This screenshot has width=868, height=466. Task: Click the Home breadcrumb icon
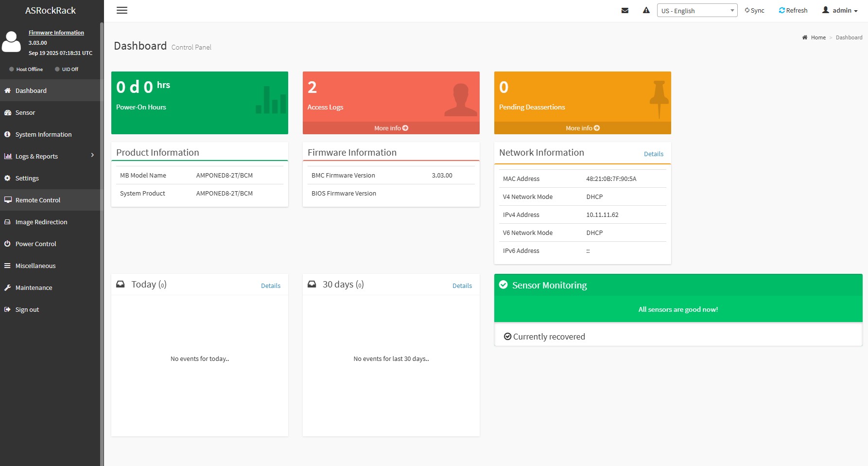pyautogui.click(x=805, y=37)
